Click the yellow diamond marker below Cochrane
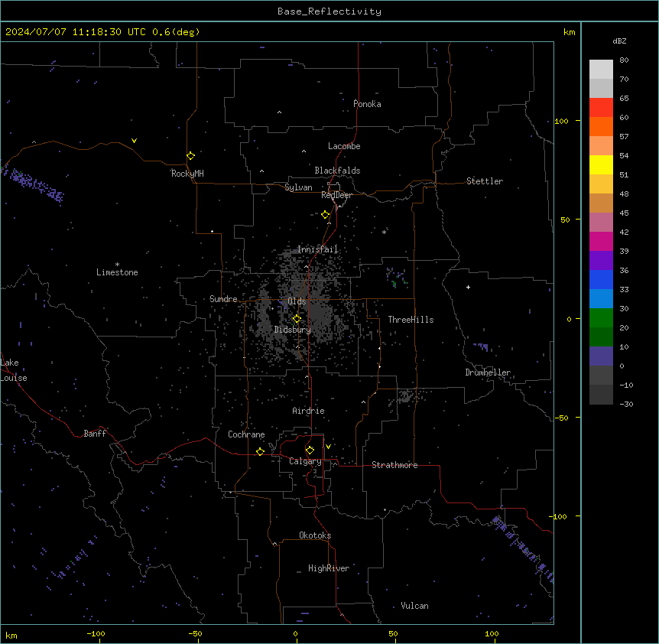Screen dimensions: 659x644 point(260,451)
